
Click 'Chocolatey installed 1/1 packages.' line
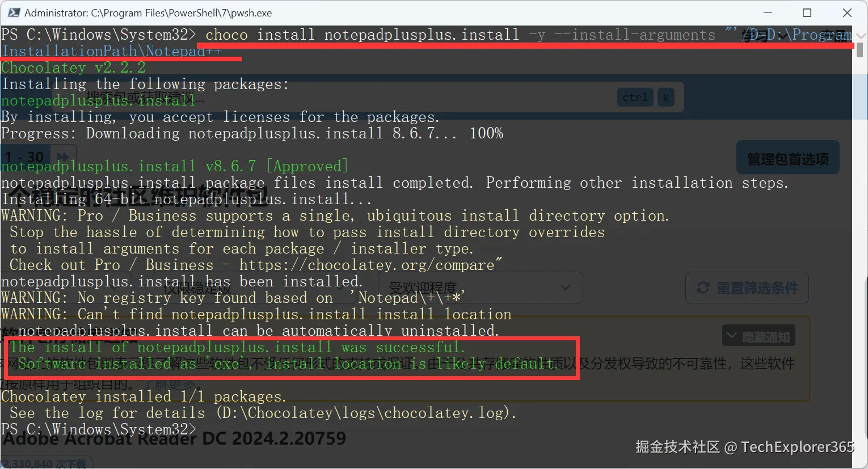pyautogui.click(x=144, y=396)
